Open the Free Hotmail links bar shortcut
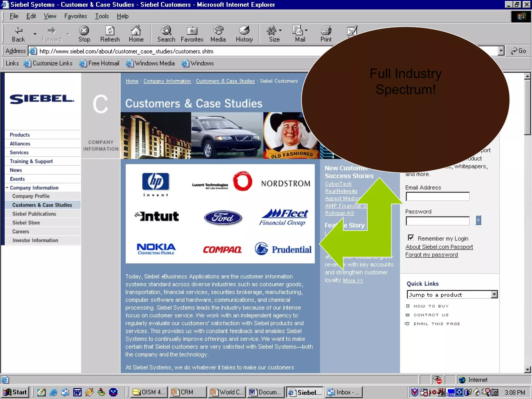Screen dimensions: 532x399 (99, 63)
